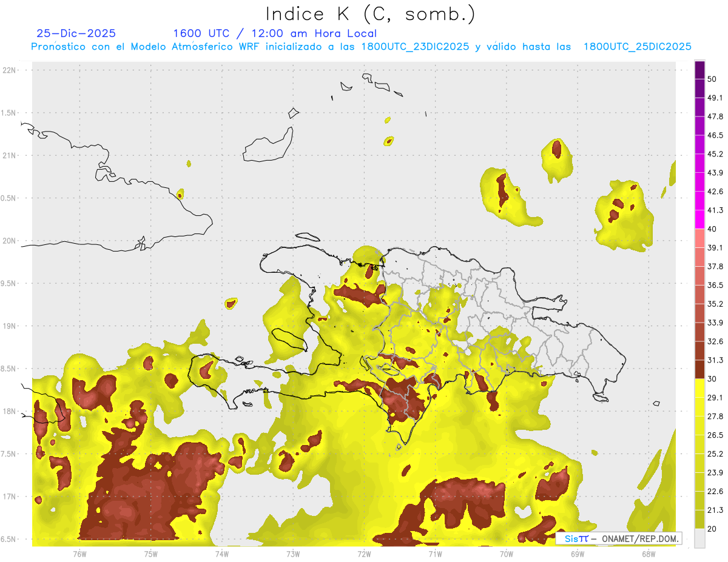The width and height of the screenshot is (728, 562).
Task: Click the colorbar label "25.2"
Action: pos(716,454)
